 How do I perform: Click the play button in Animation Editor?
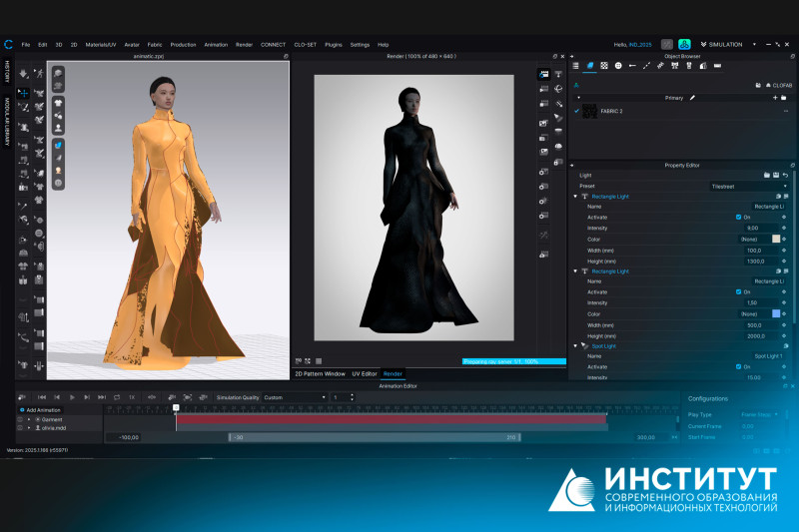coord(72,397)
